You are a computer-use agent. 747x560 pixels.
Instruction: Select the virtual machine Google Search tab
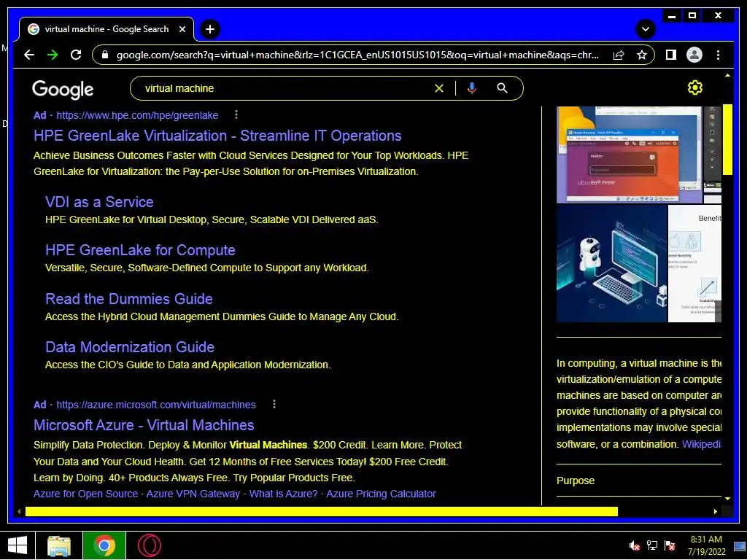[107, 29]
